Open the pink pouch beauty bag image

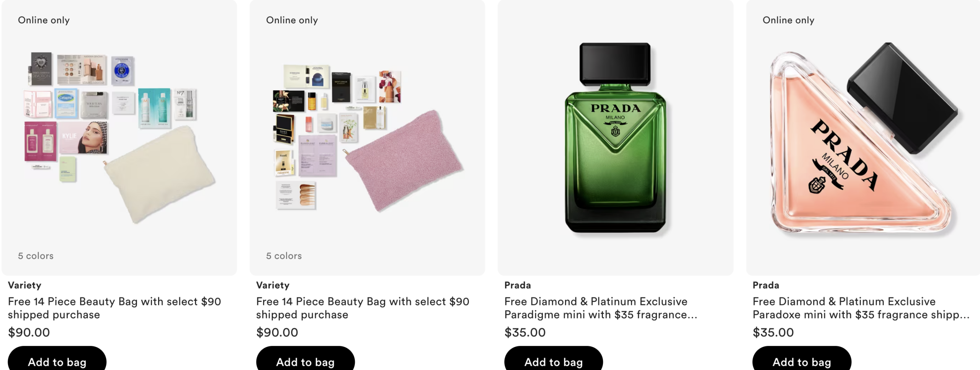367,138
